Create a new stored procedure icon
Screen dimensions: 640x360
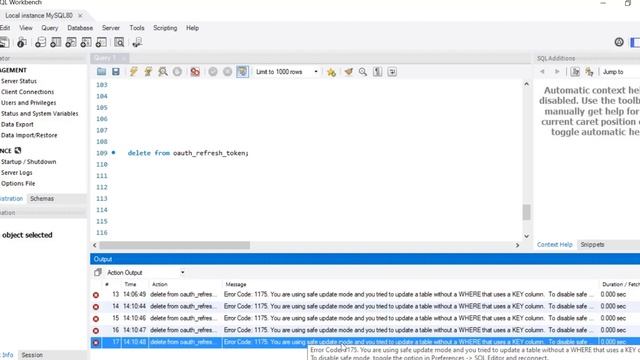86,42
